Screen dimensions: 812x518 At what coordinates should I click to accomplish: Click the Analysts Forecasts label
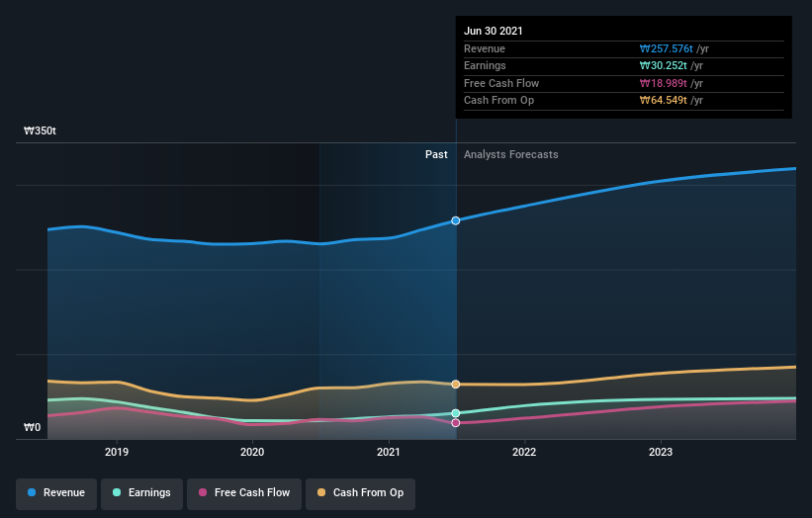[x=511, y=155]
